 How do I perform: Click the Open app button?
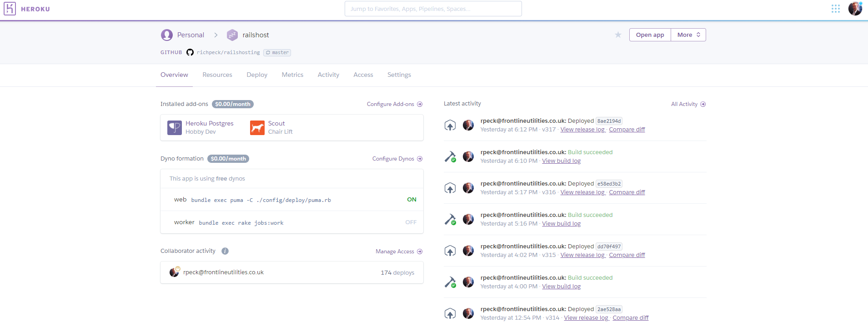pyautogui.click(x=650, y=35)
